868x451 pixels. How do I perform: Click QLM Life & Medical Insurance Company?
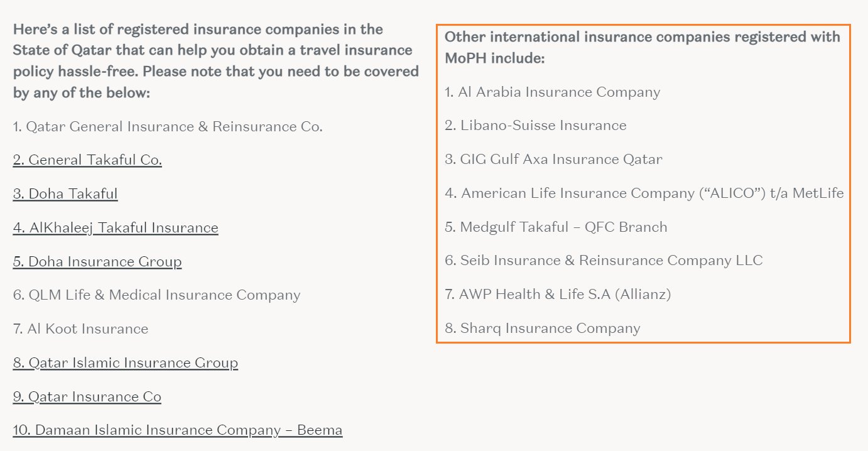[x=156, y=295]
